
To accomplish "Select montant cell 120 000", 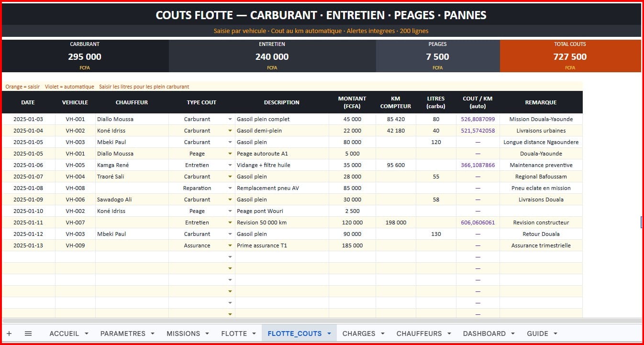I will (352, 223).
